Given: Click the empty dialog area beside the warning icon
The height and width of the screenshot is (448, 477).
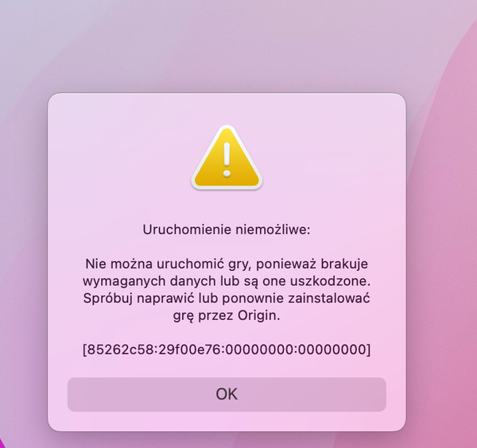Looking at the screenshot, I should tap(320, 158).
